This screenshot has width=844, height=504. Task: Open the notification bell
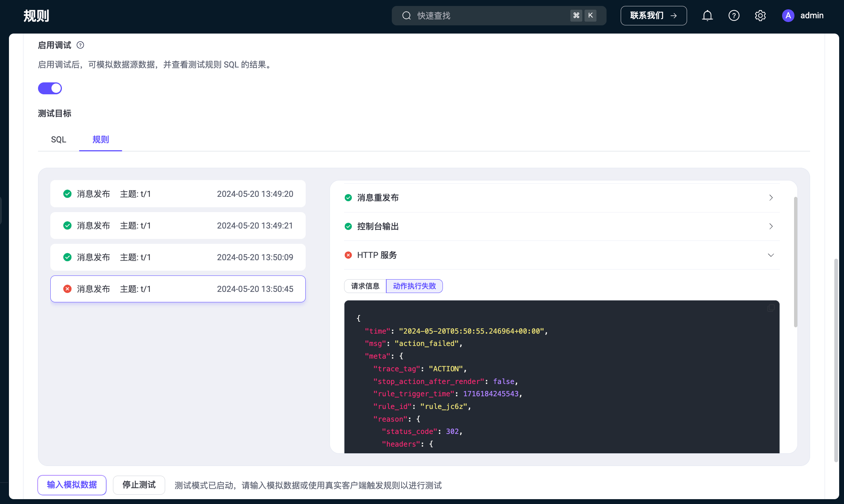coord(707,16)
